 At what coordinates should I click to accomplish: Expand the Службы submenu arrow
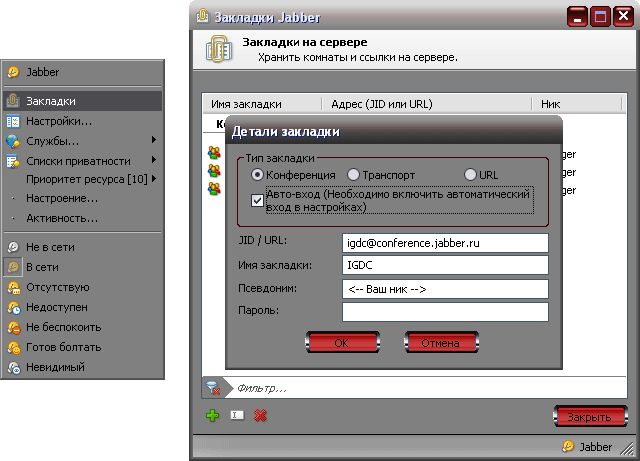coord(154,140)
